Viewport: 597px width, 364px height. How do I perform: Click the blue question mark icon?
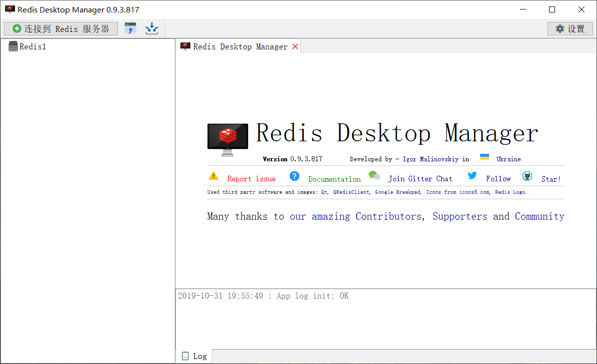coord(294,176)
